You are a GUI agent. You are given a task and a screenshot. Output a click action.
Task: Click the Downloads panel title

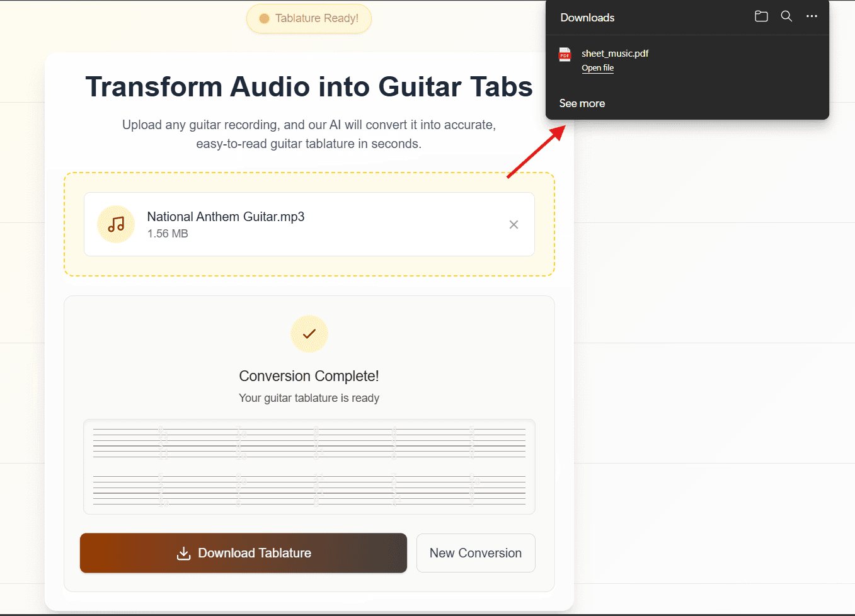(587, 18)
